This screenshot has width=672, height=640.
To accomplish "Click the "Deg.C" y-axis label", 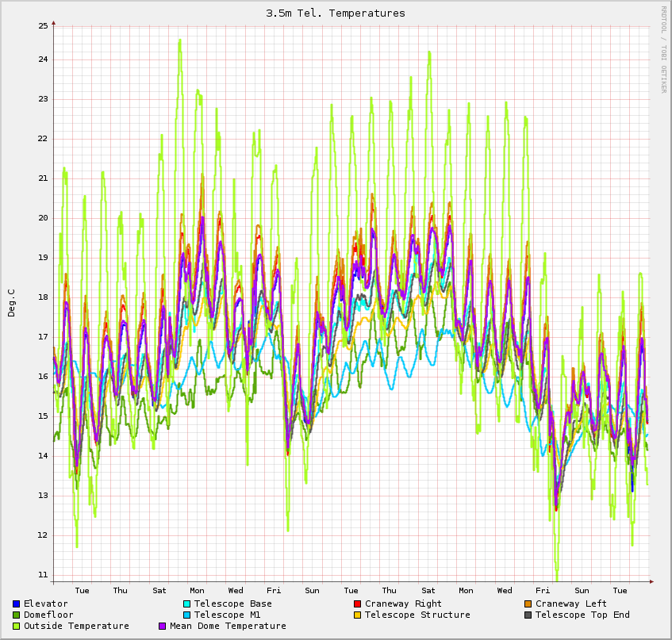I will click(11, 303).
